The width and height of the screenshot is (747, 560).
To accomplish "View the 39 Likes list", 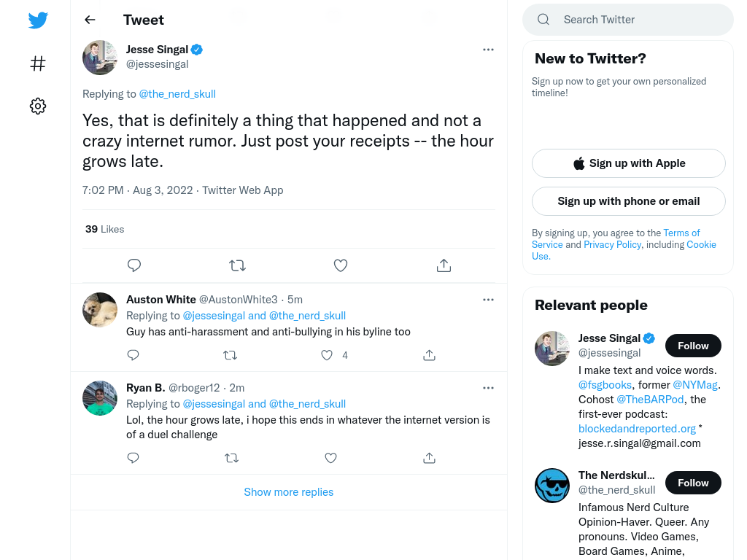I will [105, 229].
